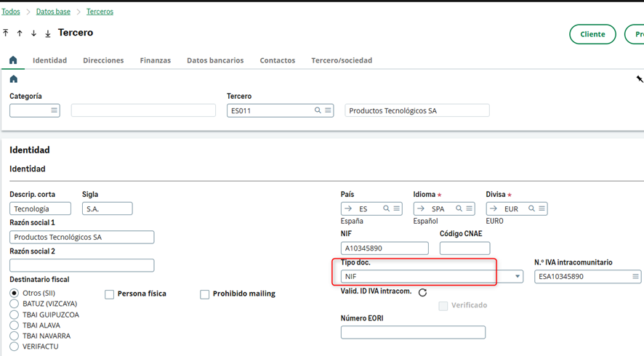
Task: Select TBAI GUIPUZCOA radio option
Action: coord(15,315)
